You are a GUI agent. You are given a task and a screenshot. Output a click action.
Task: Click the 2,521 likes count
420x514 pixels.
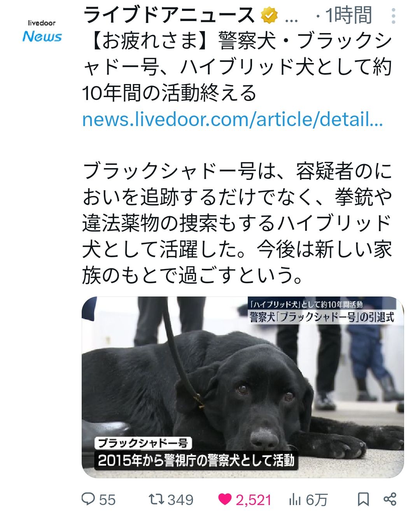point(254,500)
